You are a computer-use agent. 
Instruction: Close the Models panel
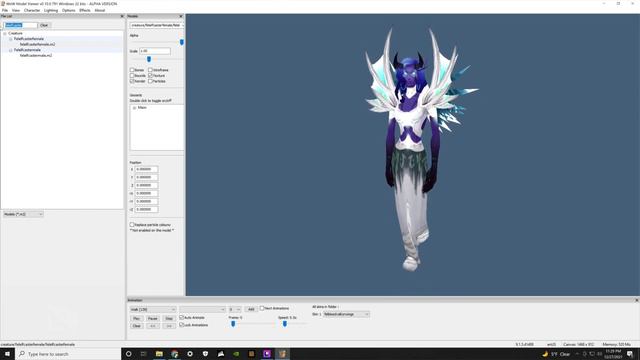point(181,16)
